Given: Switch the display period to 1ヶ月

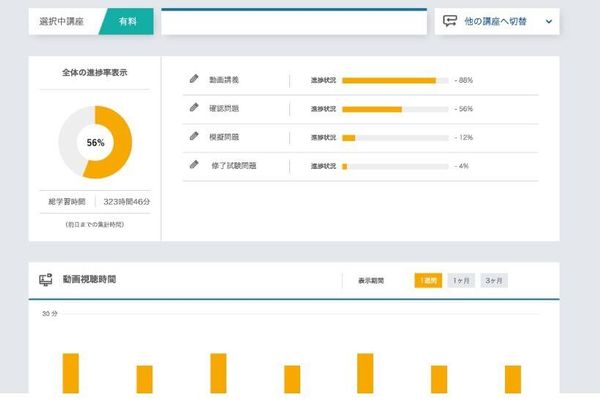Looking at the screenshot, I should 461,281.
